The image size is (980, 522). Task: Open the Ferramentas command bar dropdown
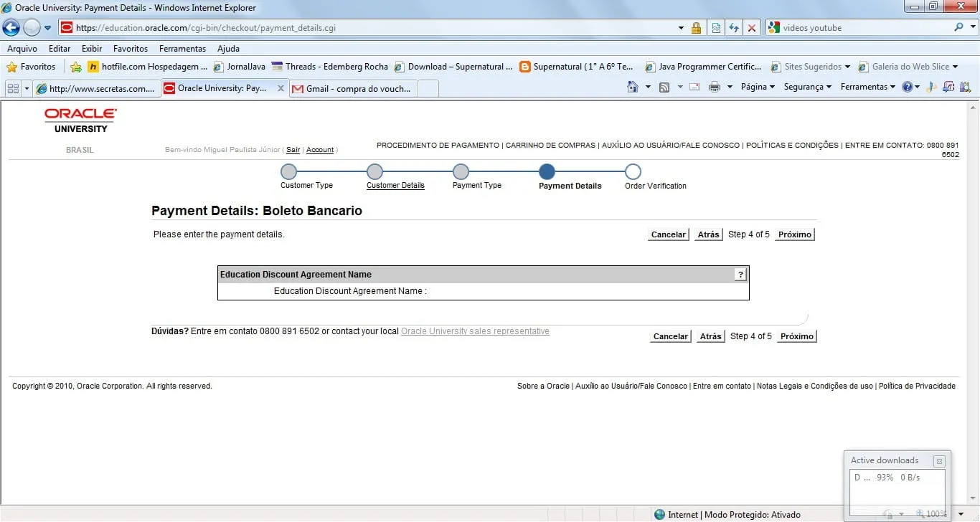(x=868, y=87)
